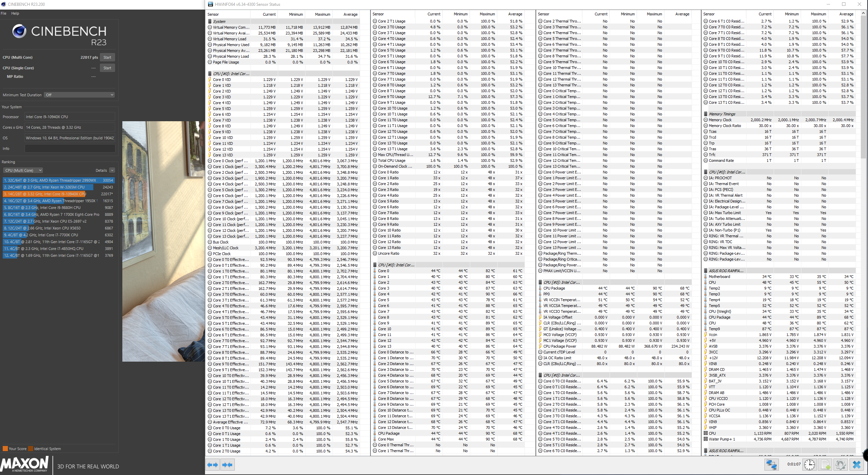Click the thermometer icon beside Core 13 temperature
This screenshot has width=868, height=475.
[x=375, y=346]
